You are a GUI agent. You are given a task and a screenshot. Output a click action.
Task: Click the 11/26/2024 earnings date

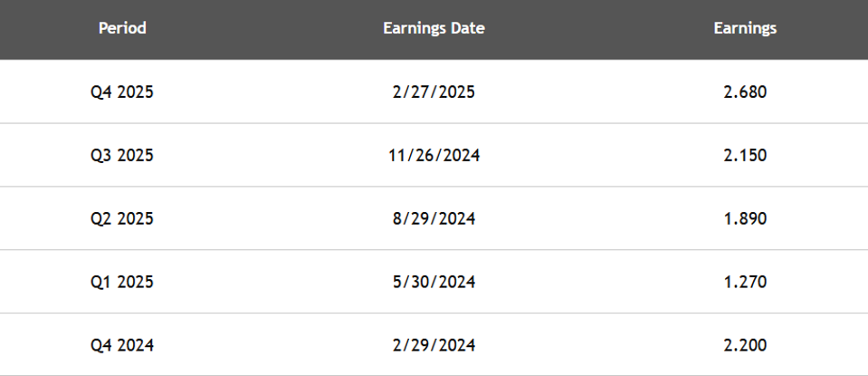tap(434, 155)
